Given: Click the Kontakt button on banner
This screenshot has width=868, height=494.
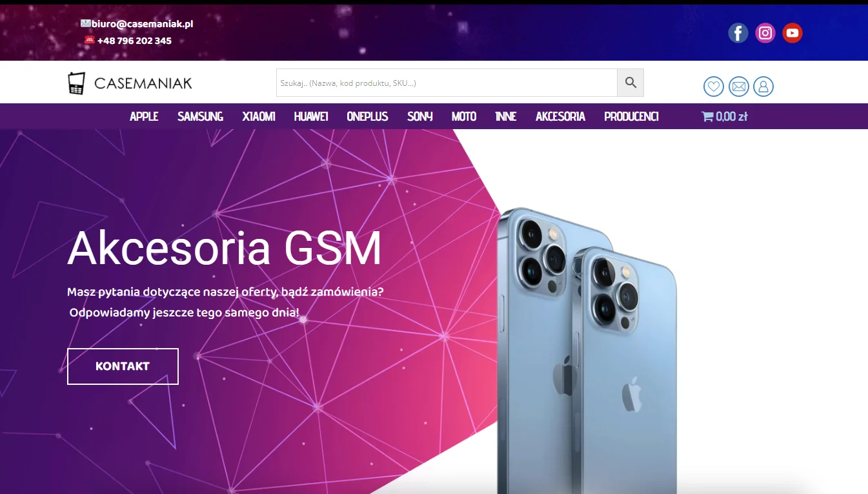Looking at the screenshot, I should click(x=123, y=366).
